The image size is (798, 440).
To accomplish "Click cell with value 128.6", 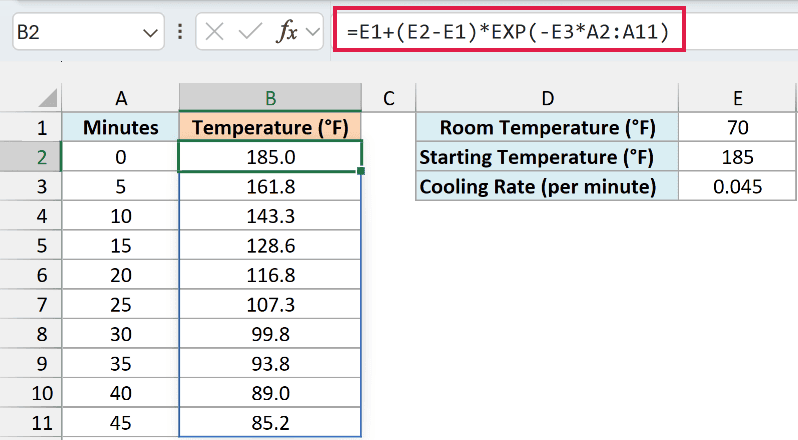I will 270,246.
